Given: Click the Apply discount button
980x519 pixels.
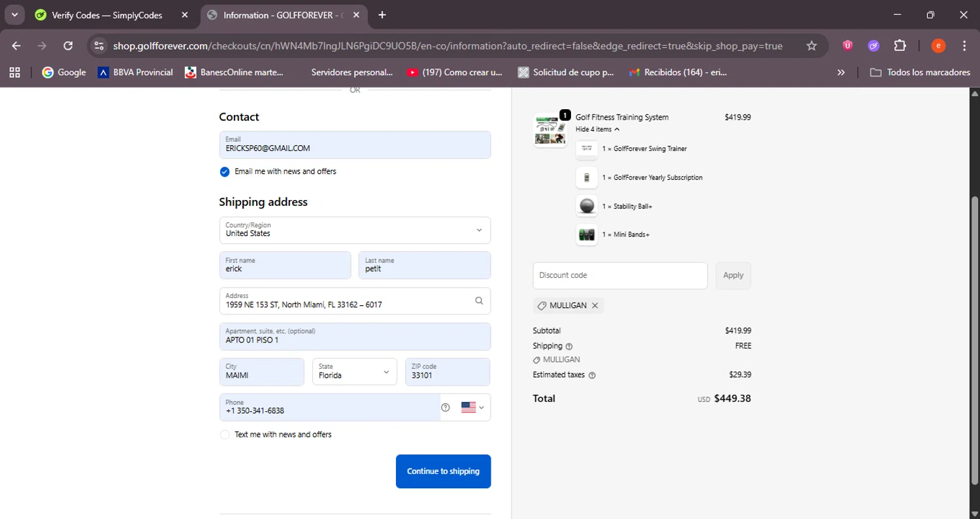Looking at the screenshot, I should coord(733,275).
